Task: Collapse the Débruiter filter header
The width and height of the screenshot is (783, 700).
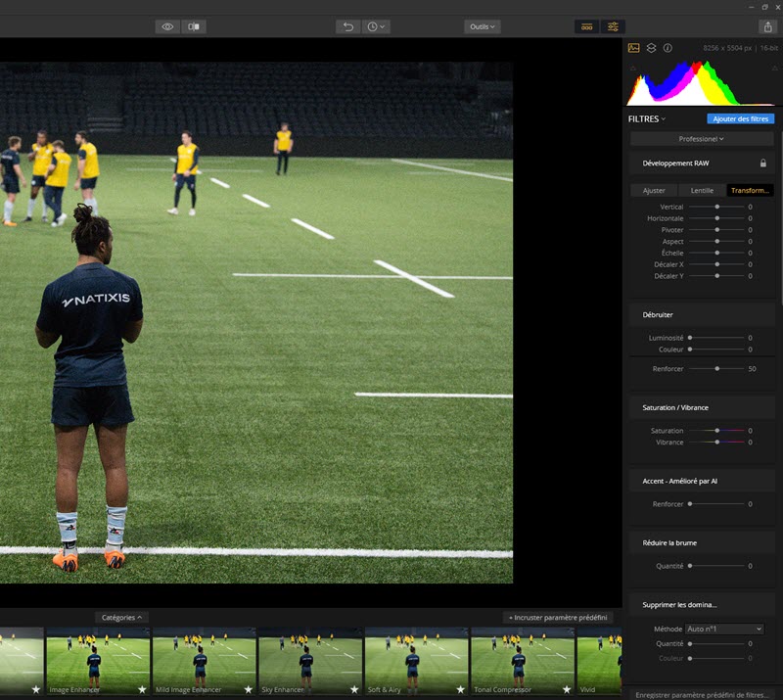Action: 701,315
